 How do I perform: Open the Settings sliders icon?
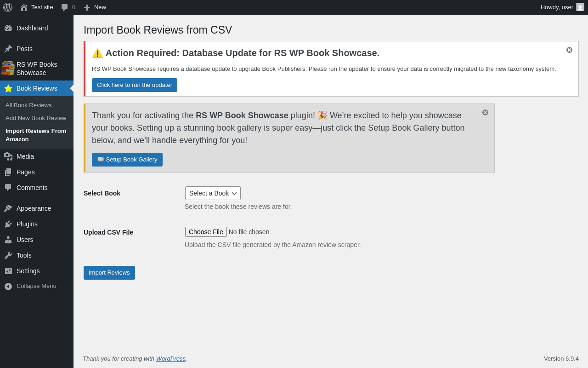(x=8, y=271)
